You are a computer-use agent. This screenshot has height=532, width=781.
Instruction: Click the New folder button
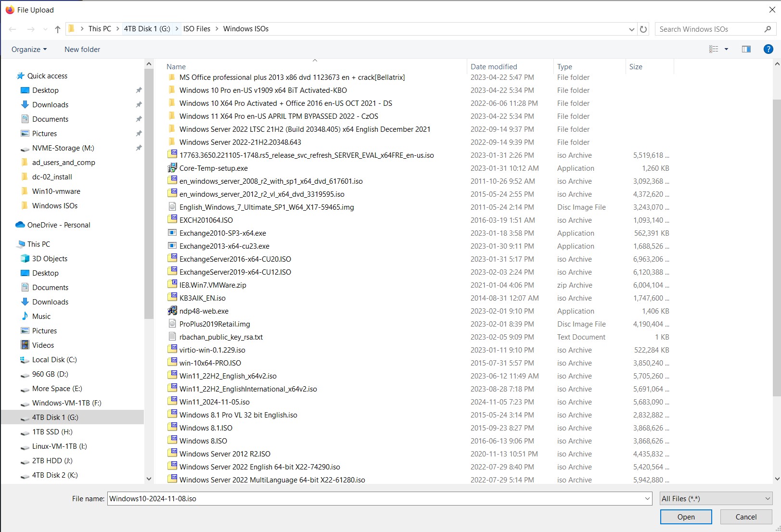82,49
